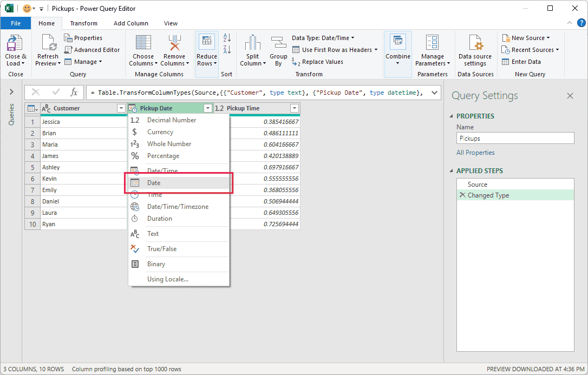Sort descending with the Z-A icon

(227, 49)
